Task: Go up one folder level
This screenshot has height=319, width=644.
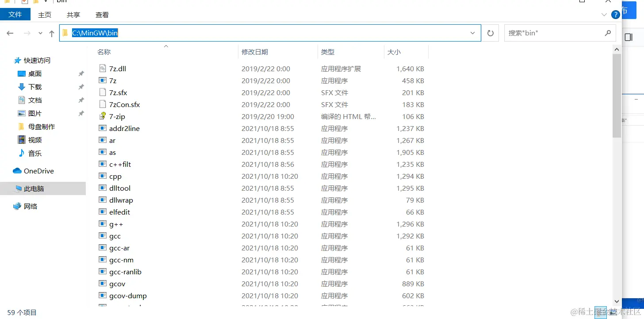Action: [52, 33]
